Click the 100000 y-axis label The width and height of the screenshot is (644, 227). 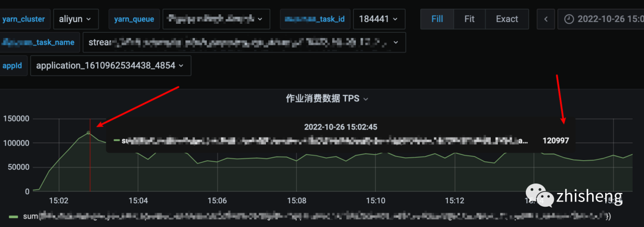coord(17,143)
